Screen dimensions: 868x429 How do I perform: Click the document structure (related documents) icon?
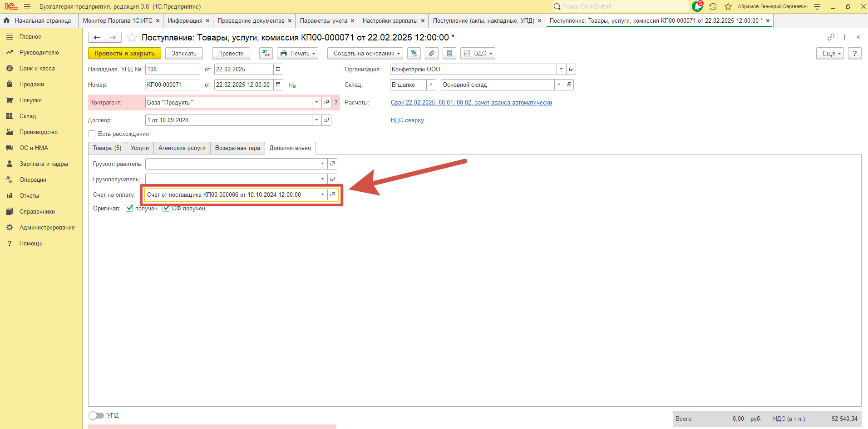414,53
